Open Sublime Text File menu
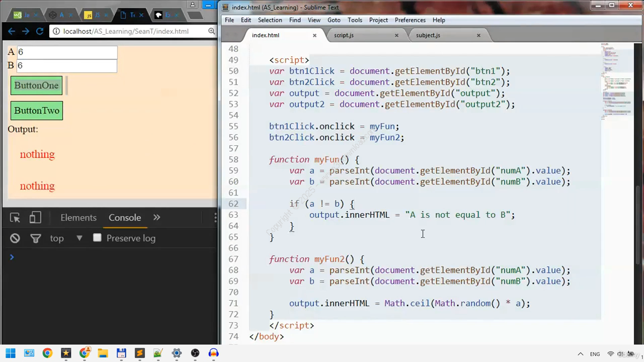Screen dimensions: 644x362 click(x=229, y=20)
